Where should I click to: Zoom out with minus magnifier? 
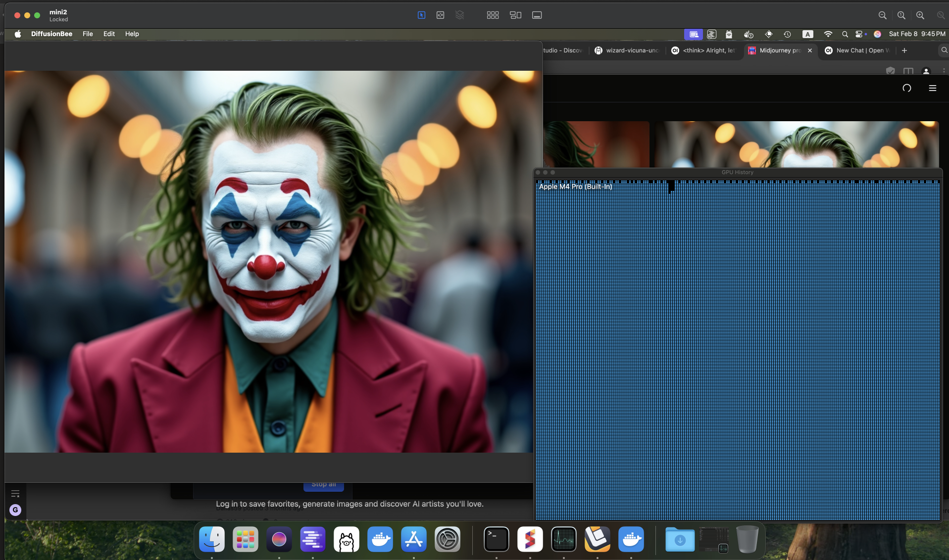tap(882, 15)
